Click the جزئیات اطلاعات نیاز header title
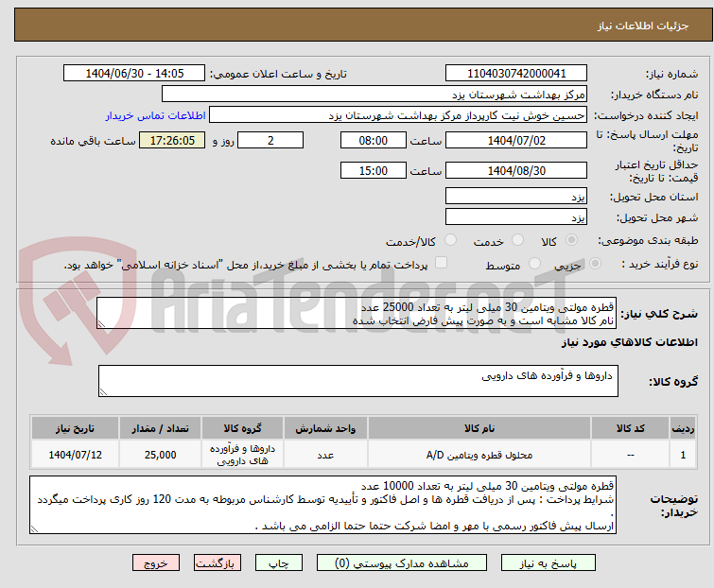The image size is (714, 588). tap(643, 26)
